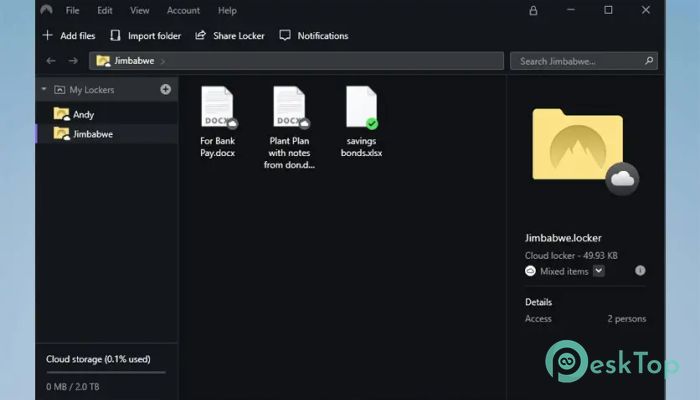Click the magnifier search icon
Viewport: 700px width, 400px height.
[x=649, y=60]
